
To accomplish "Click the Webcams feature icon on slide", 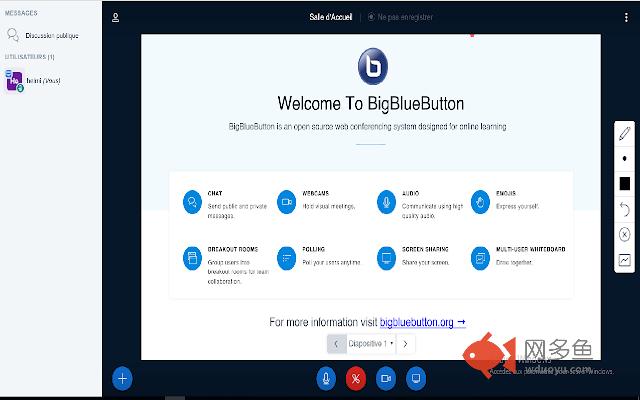I will click(x=287, y=202).
